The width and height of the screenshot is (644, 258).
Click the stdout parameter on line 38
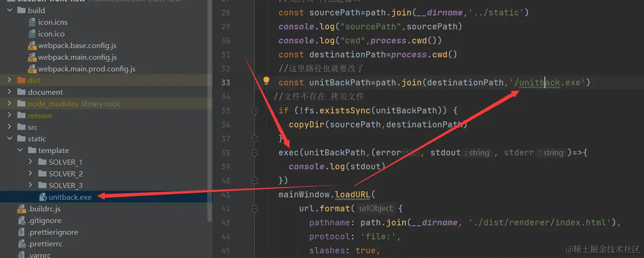pos(445,153)
